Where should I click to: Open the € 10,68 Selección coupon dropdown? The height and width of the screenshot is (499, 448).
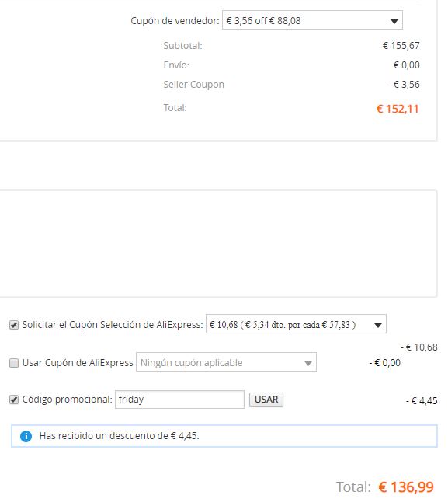tap(296, 324)
